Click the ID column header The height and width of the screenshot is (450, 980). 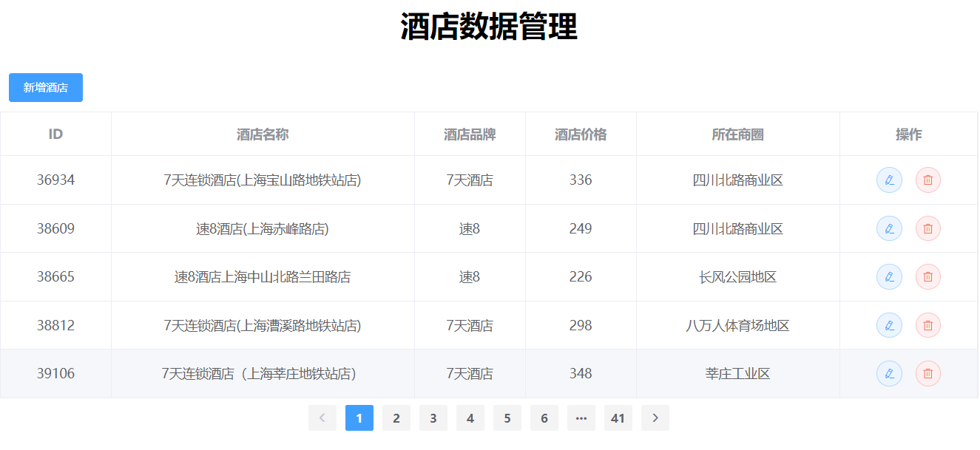[55, 134]
